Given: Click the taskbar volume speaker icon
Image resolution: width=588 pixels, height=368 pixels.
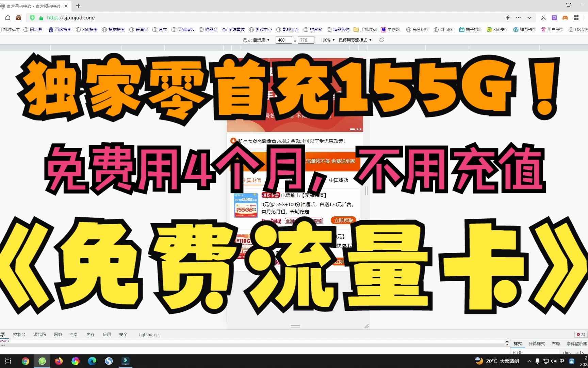Looking at the screenshot, I should click(x=554, y=361).
